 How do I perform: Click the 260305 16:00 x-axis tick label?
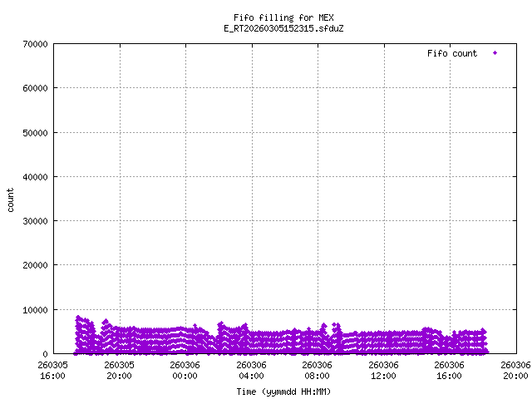click(x=53, y=370)
